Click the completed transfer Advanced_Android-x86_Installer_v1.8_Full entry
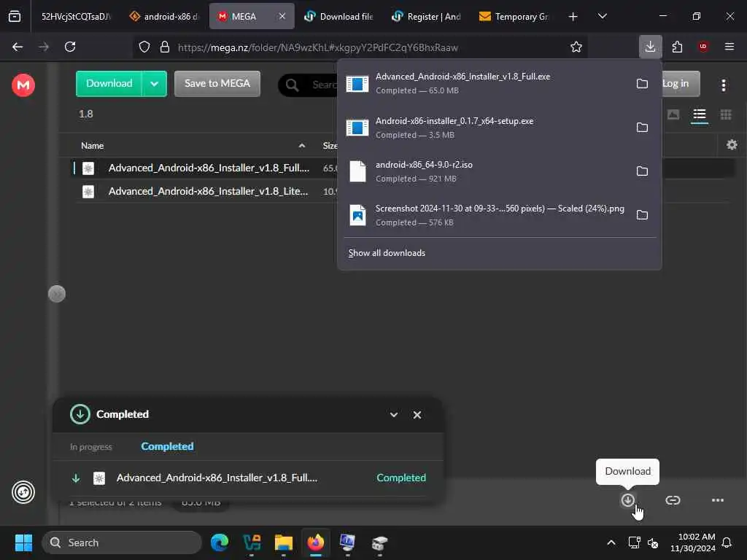Screen dimensions: 747x560 tap(248, 478)
